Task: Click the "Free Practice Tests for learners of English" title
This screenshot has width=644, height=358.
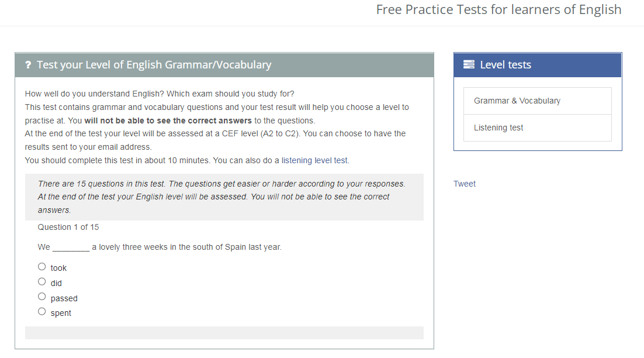Action: click(498, 10)
